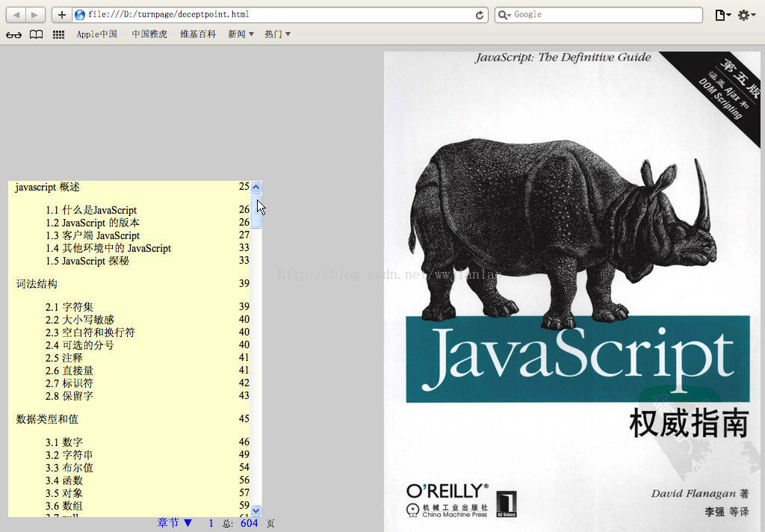Image resolution: width=765 pixels, height=532 pixels.
Task: Click the globe site icon in address bar
Action: (x=80, y=15)
